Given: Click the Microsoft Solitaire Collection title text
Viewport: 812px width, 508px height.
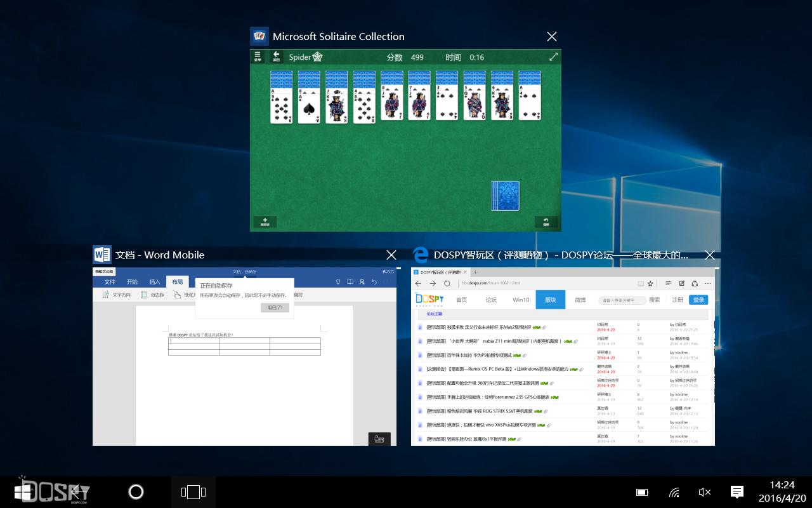Looking at the screenshot, I should click(338, 37).
